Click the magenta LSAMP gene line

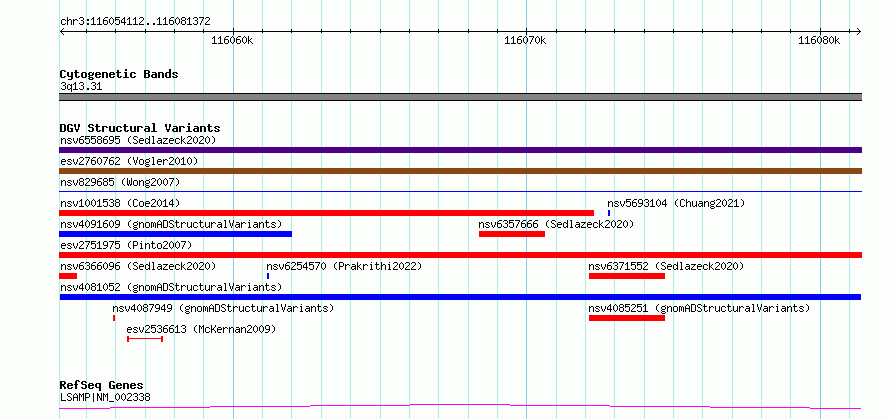tap(460, 407)
